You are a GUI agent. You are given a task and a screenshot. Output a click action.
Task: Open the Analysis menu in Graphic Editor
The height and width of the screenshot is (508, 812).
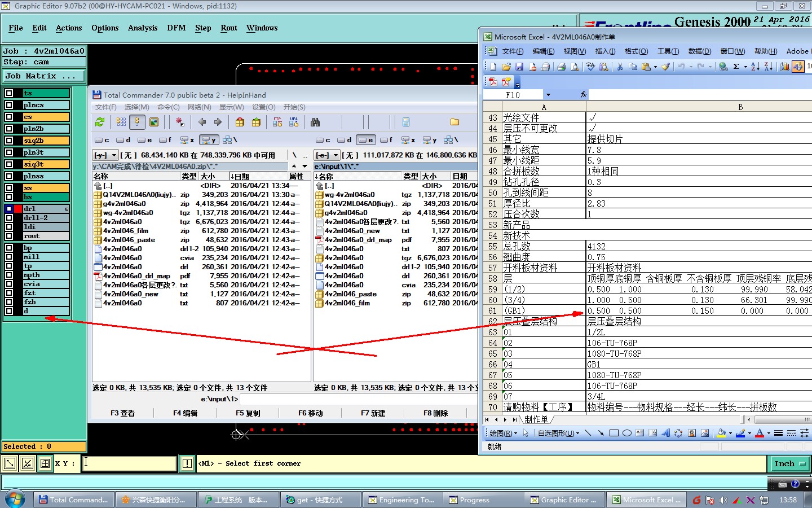[143, 28]
